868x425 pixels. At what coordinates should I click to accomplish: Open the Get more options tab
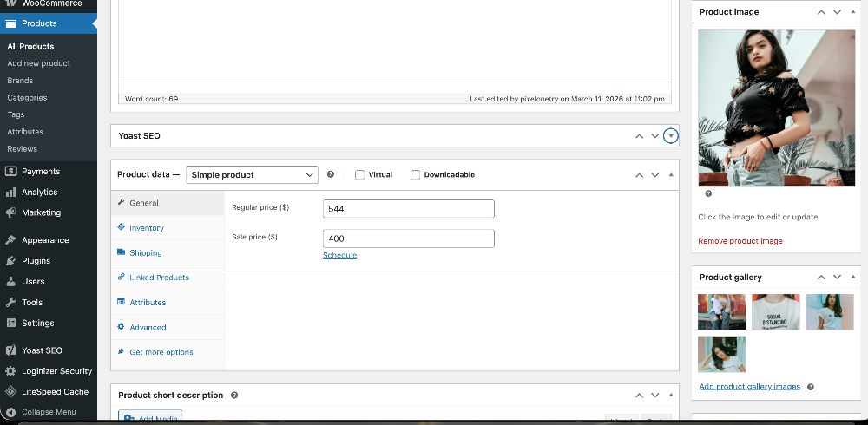pyautogui.click(x=168, y=352)
